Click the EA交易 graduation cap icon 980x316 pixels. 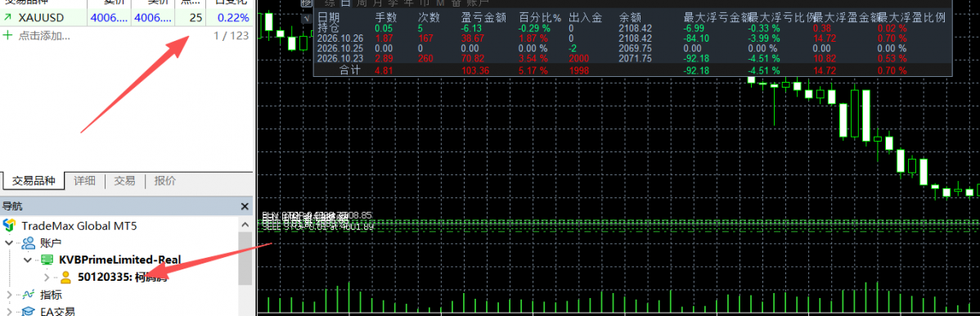point(28,311)
